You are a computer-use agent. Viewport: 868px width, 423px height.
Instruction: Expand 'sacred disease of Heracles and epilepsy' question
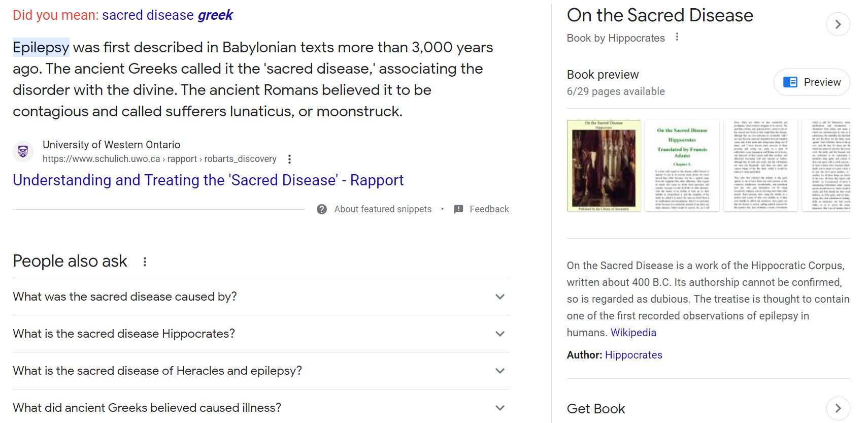(x=261, y=371)
